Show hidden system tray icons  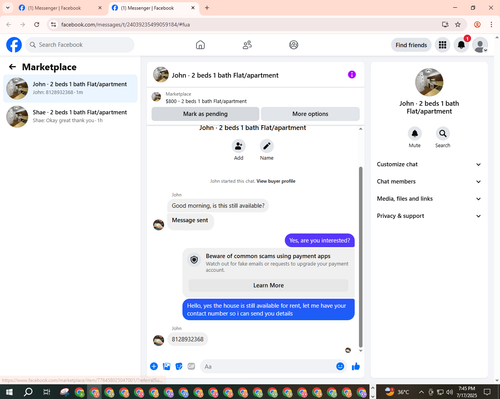click(421, 392)
